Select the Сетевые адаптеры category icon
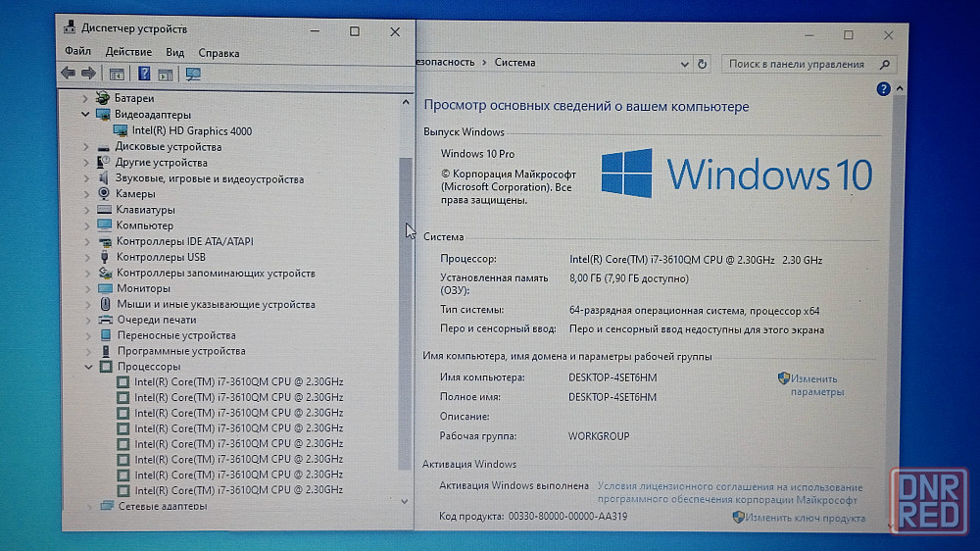 (107, 505)
